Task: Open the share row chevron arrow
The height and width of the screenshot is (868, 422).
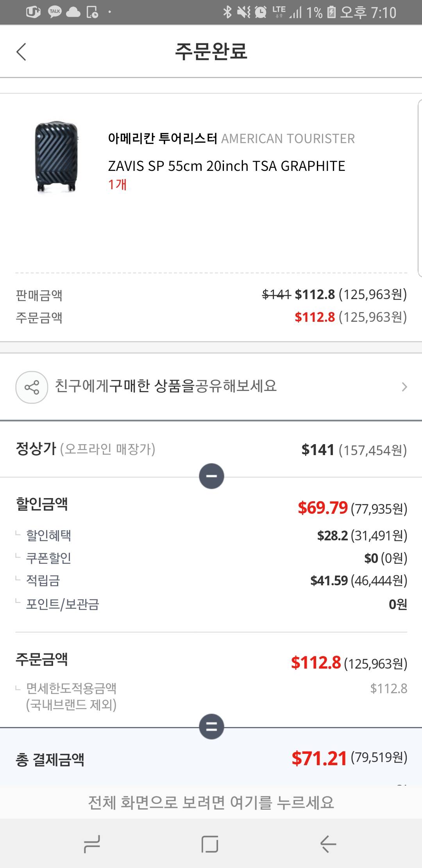Action: tap(404, 387)
